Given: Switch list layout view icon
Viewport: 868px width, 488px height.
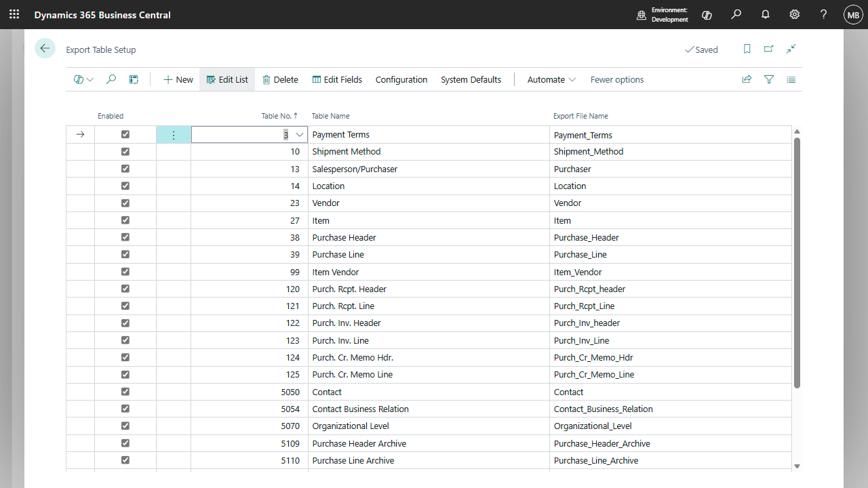Looking at the screenshot, I should point(791,79).
